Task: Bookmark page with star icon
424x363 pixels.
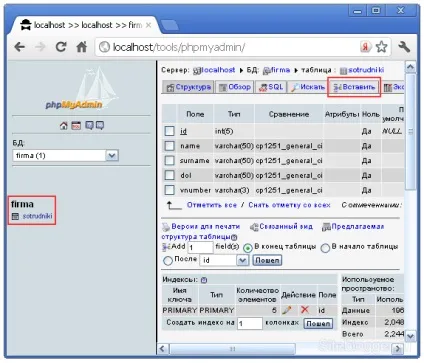Action: tap(381, 47)
